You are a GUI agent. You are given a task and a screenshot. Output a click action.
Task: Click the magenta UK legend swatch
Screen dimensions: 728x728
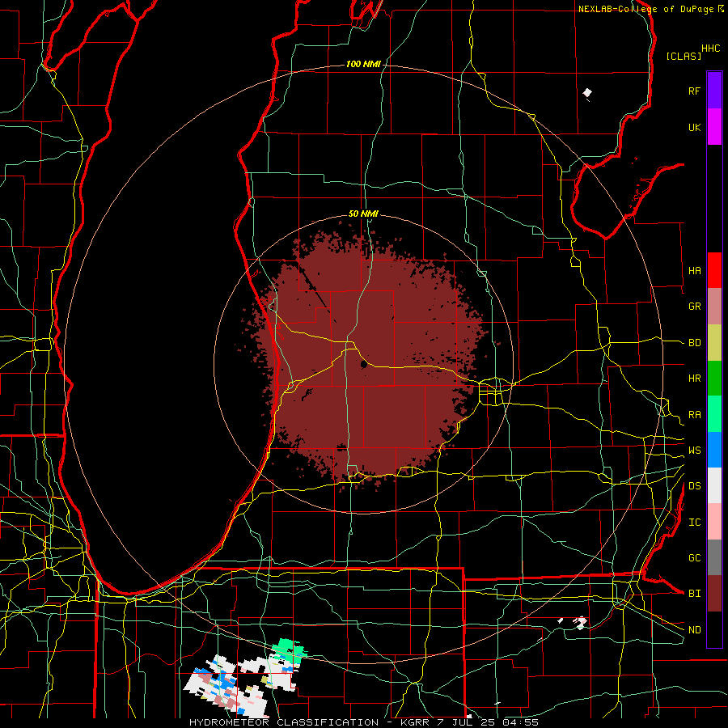click(x=714, y=127)
